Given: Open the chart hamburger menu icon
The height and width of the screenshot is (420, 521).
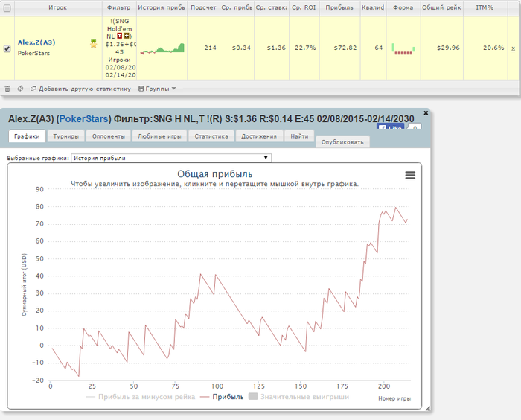Looking at the screenshot, I should [x=409, y=175].
